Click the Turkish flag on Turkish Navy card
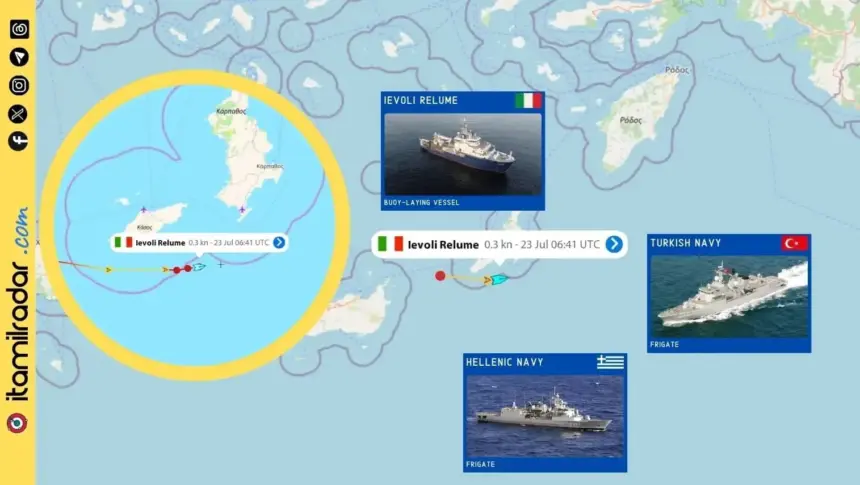The width and height of the screenshot is (860, 485). click(794, 243)
